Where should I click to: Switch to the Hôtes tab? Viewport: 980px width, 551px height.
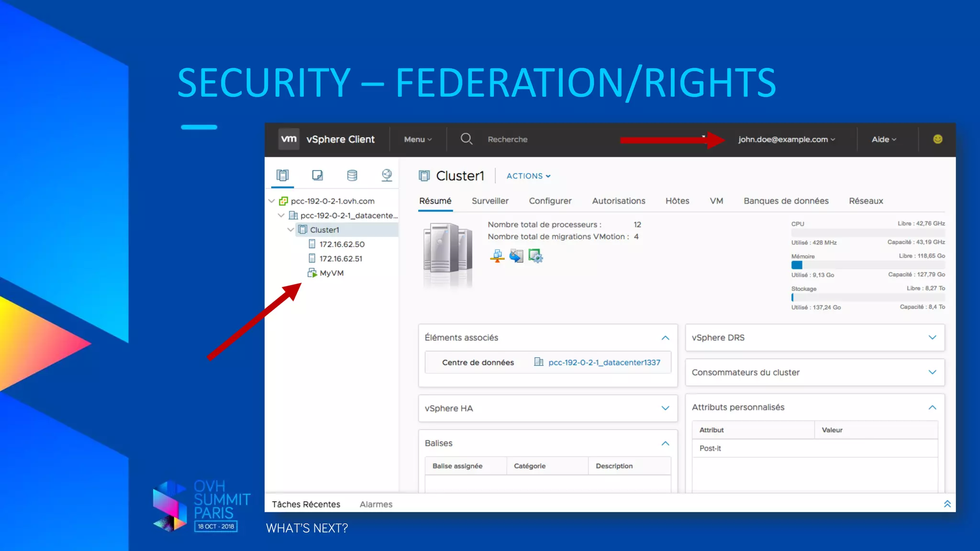(677, 201)
